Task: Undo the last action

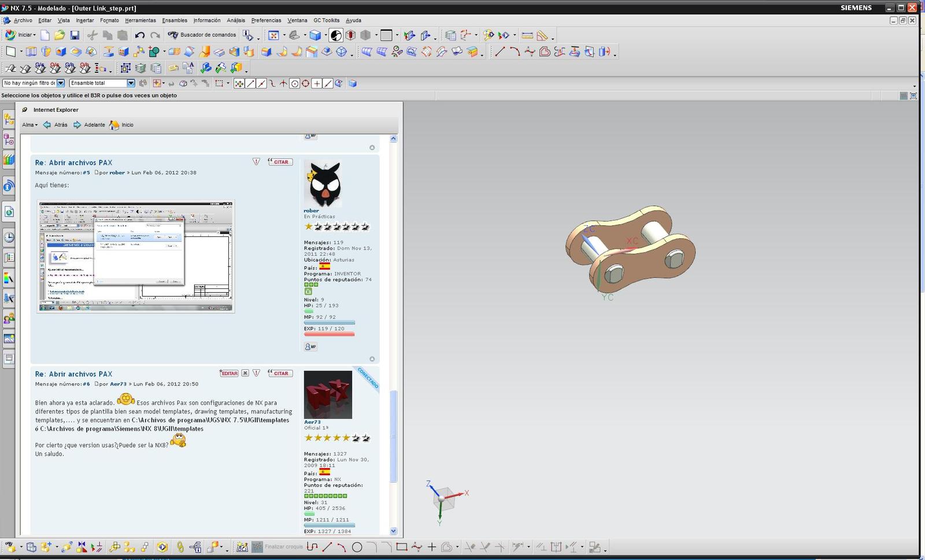Action: coord(139,35)
